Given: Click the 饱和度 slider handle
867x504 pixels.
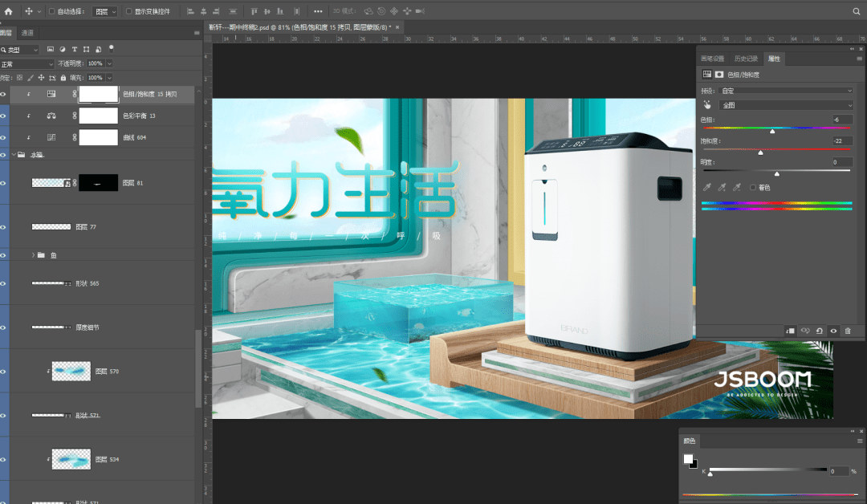Looking at the screenshot, I should pos(760,152).
